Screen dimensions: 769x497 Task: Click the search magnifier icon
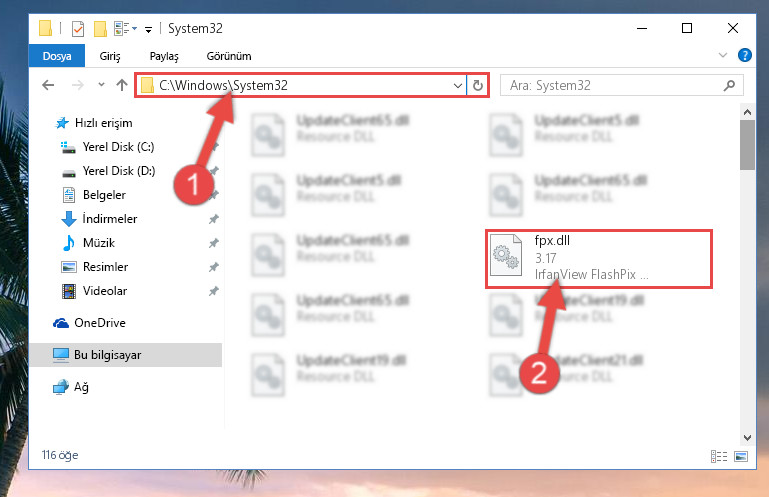[729, 85]
